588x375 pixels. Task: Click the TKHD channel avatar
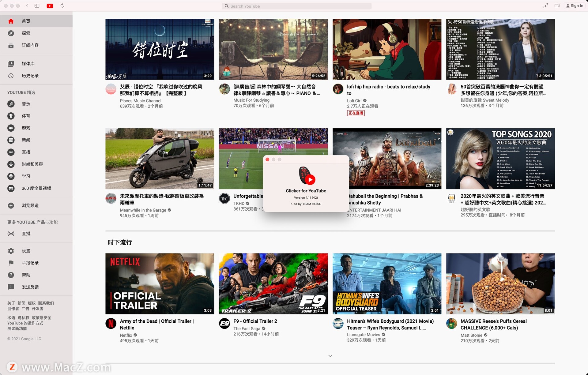(224, 198)
